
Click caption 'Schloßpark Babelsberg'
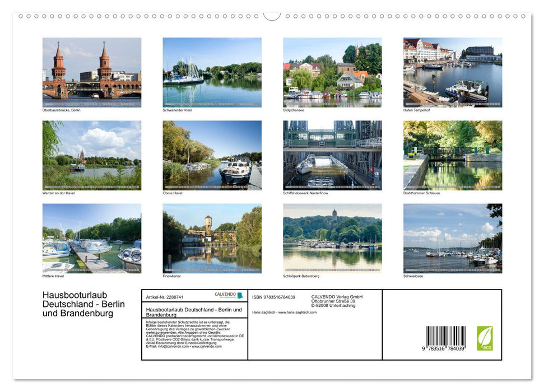301,276
